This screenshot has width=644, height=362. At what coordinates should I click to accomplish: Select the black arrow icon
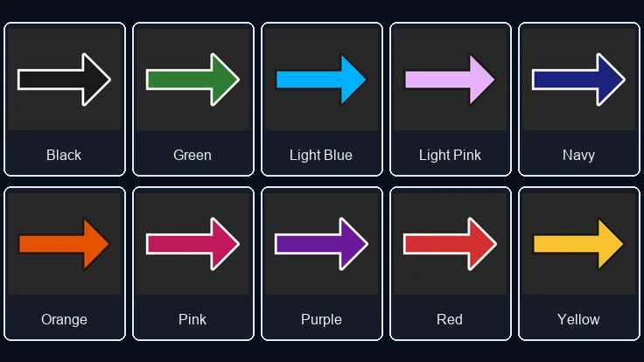tap(64, 80)
